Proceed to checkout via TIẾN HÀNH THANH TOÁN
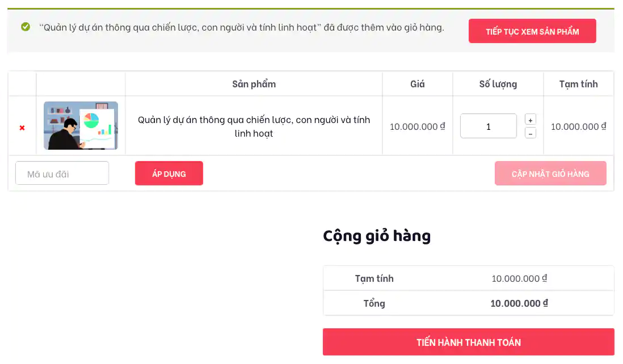Screen dimensions: 623x364 [468, 342]
